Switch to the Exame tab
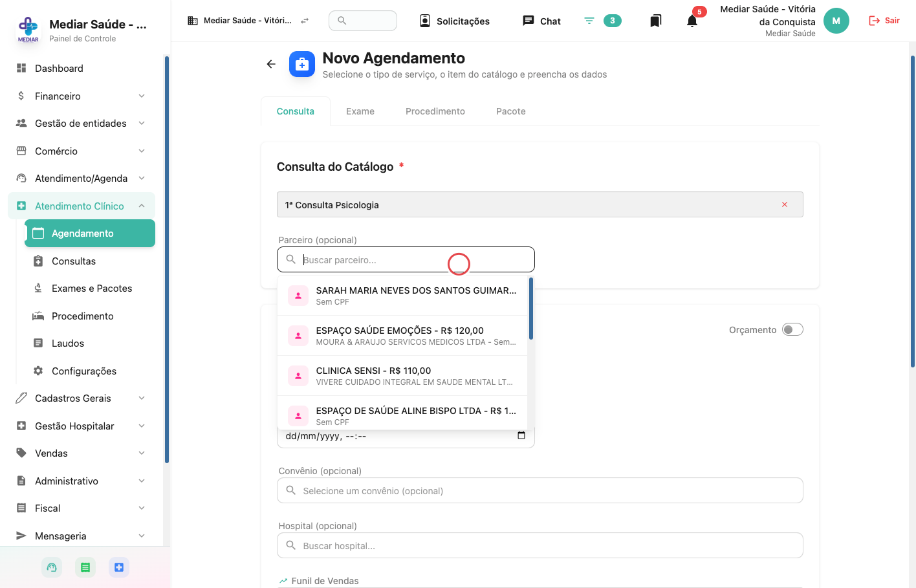This screenshot has height=588, width=916. tap(360, 111)
